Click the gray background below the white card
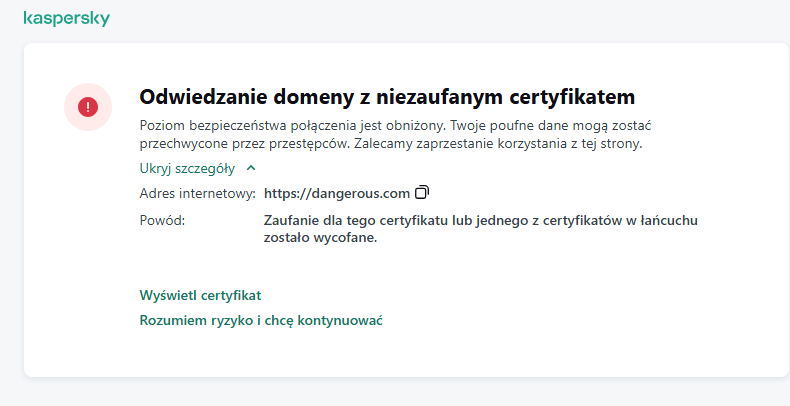This screenshot has width=790, height=406. point(400,392)
